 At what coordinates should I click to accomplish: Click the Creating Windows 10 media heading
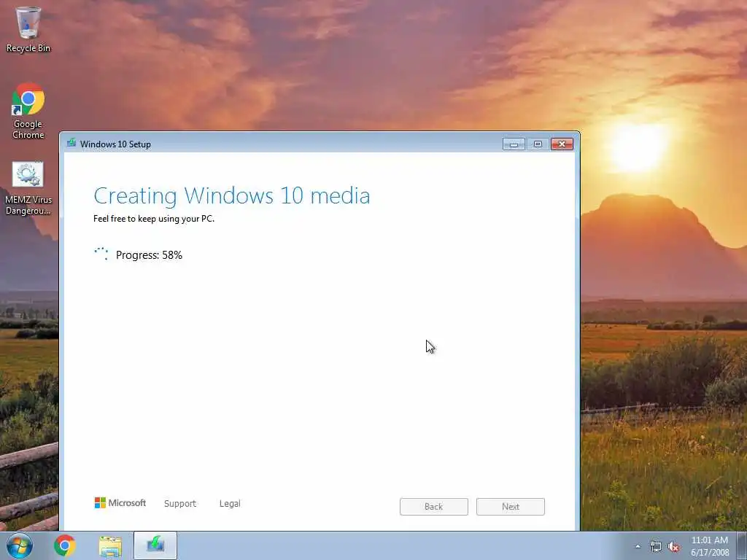pos(231,195)
